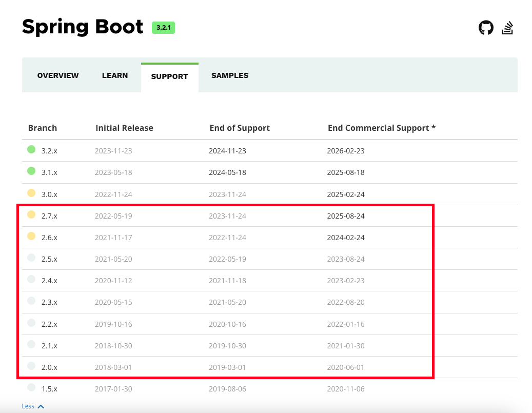The height and width of the screenshot is (413, 532).
Task: Click commercial support date 2025-08-24
Action: 346,216
